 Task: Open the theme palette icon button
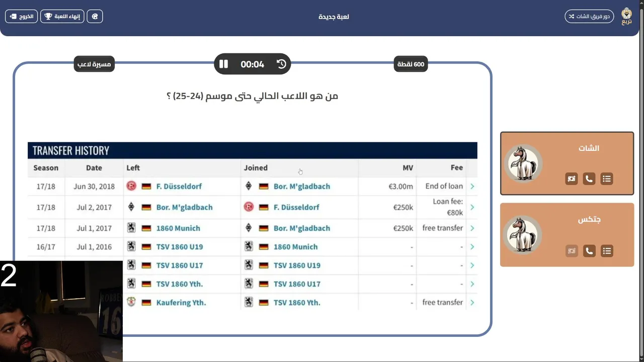(95, 17)
